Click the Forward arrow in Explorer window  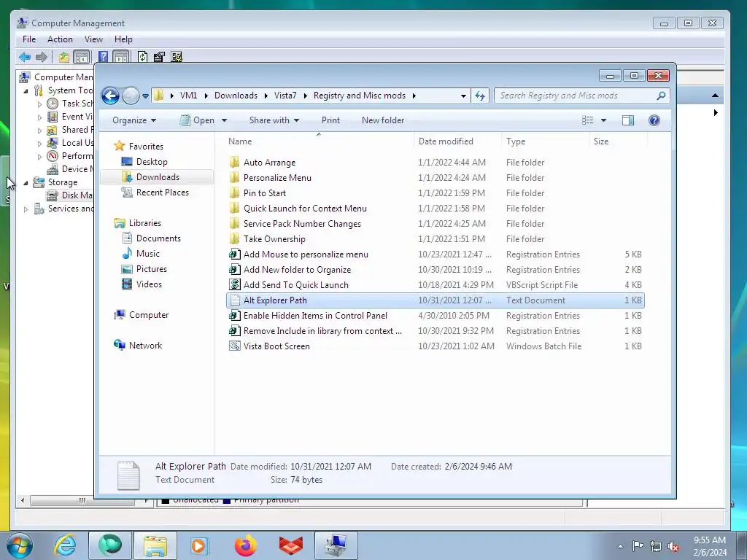click(x=131, y=96)
